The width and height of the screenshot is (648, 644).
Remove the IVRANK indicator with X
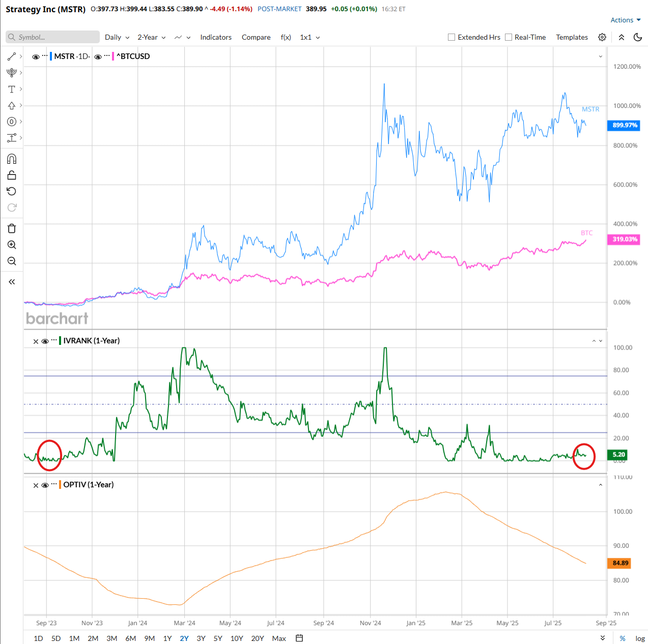point(36,341)
